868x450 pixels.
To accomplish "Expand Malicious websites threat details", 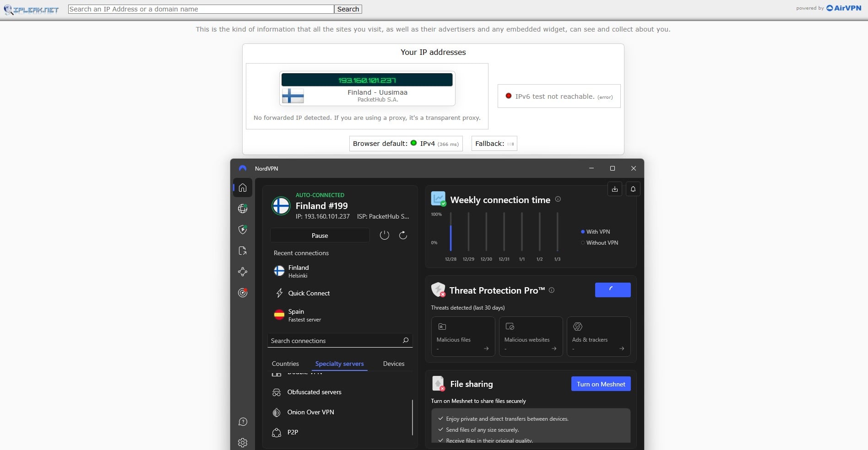I will (x=554, y=348).
